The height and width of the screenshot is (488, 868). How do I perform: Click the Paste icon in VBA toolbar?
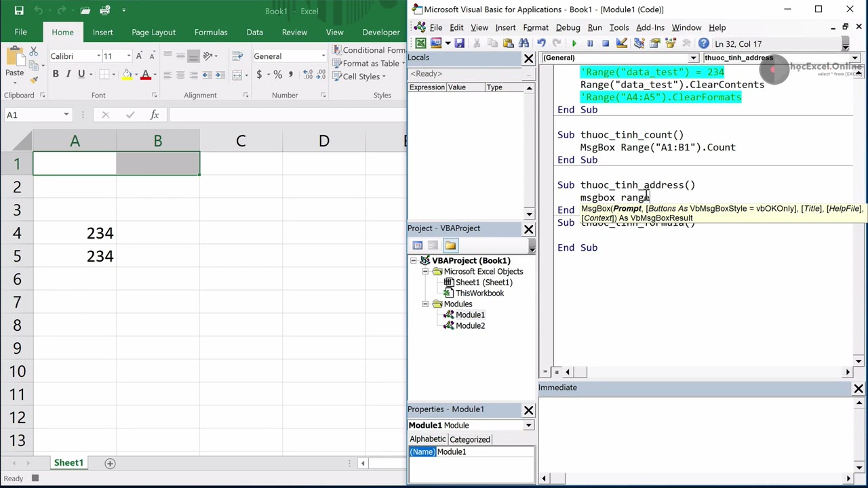point(508,43)
